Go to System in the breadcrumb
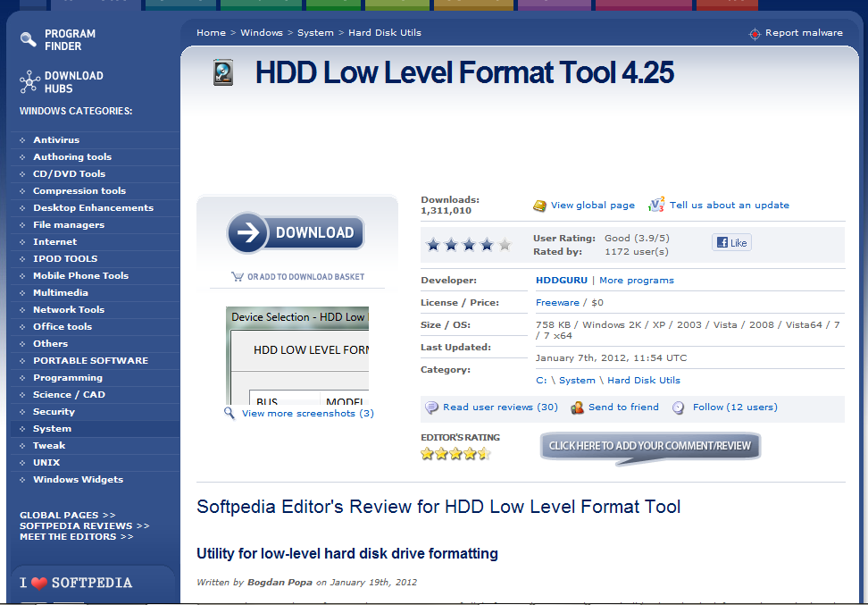 pyautogui.click(x=315, y=33)
